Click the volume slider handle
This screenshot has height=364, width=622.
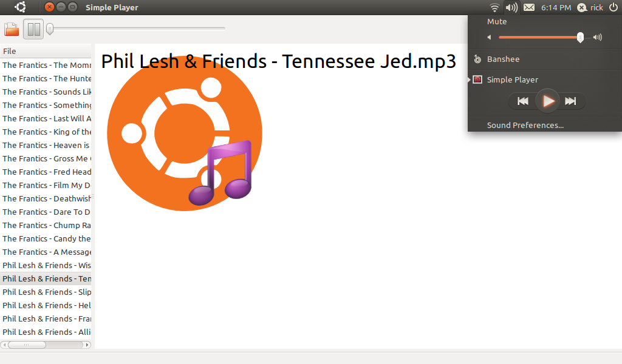tap(580, 37)
